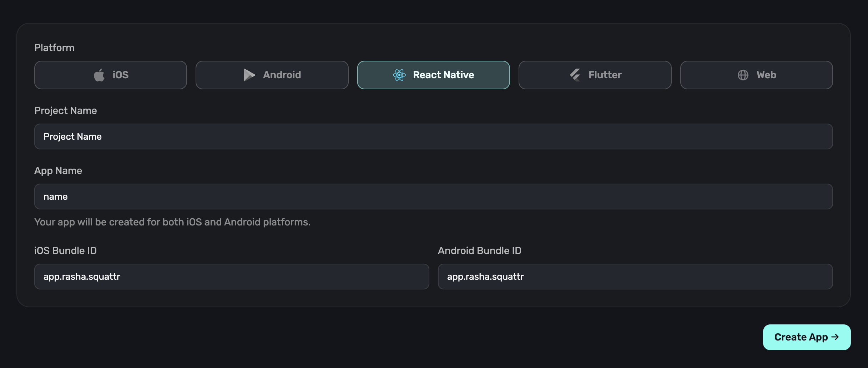Switch the platform to iOS
This screenshot has width=868, height=368.
pyautogui.click(x=110, y=75)
